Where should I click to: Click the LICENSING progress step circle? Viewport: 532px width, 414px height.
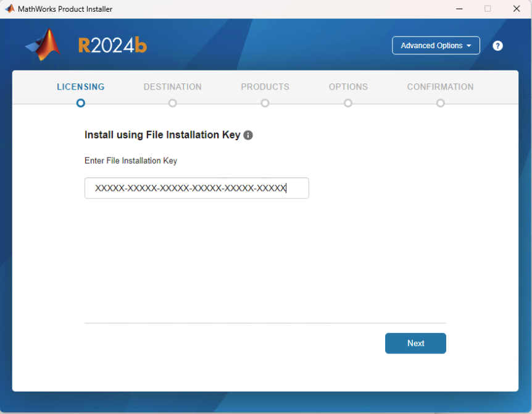tap(81, 103)
